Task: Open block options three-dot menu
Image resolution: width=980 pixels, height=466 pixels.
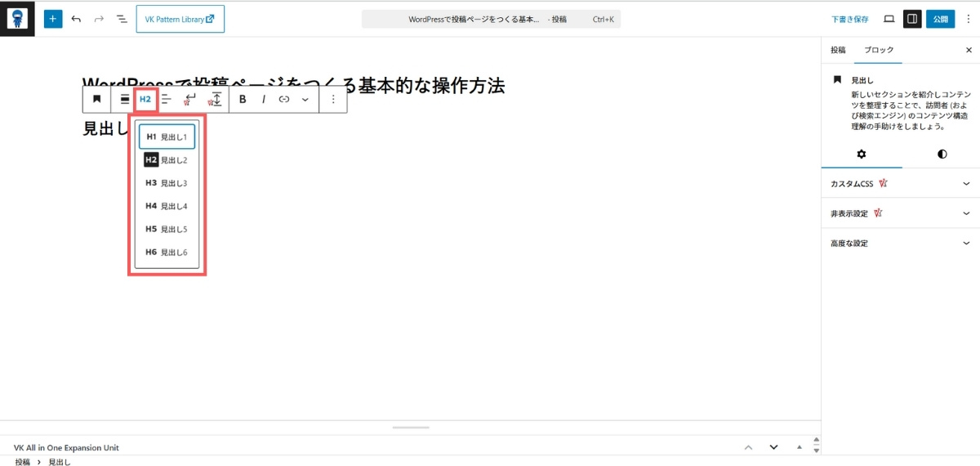Action: (333, 99)
